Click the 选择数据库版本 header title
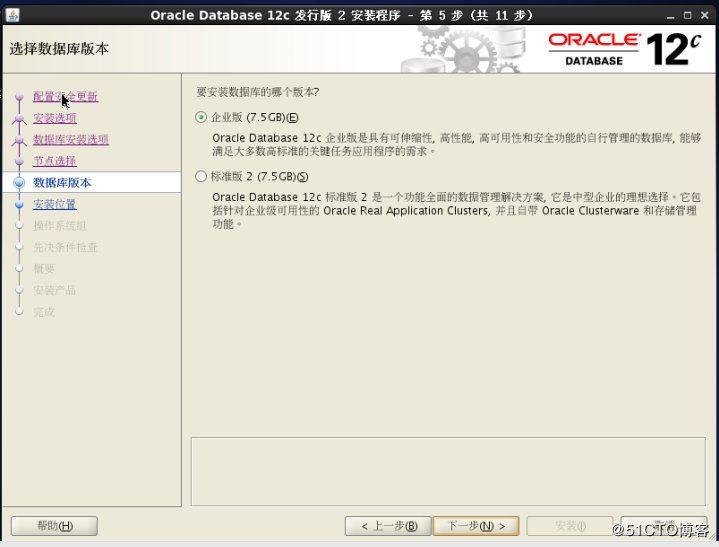 coord(59,49)
